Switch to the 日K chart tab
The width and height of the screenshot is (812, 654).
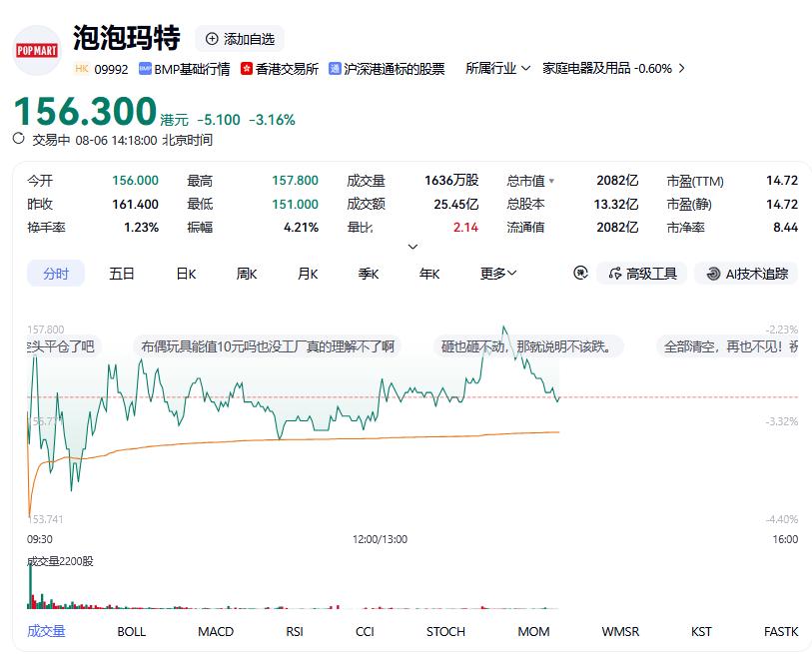pyautogui.click(x=186, y=274)
